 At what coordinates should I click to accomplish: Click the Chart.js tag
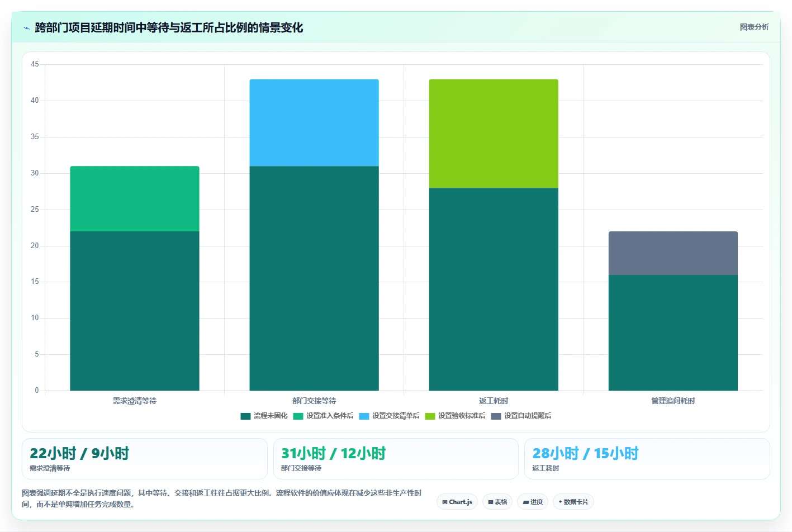point(457,502)
